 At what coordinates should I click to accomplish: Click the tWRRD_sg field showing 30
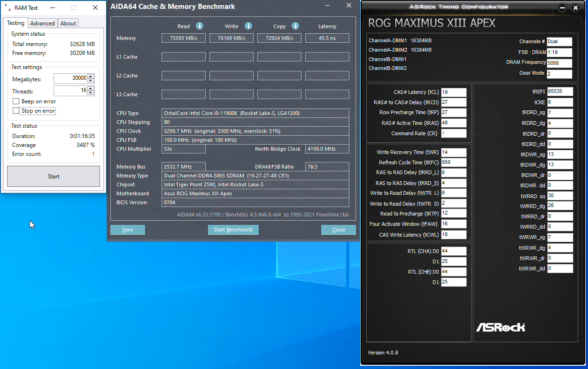tap(560, 196)
